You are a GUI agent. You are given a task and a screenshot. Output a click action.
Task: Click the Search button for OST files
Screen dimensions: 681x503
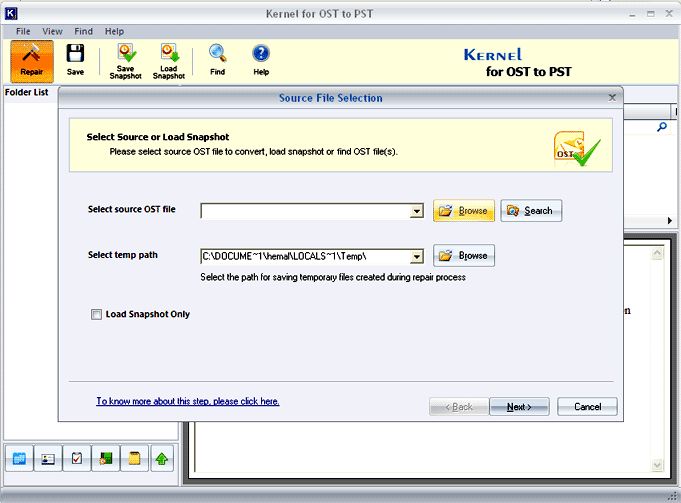pyautogui.click(x=531, y=211)
